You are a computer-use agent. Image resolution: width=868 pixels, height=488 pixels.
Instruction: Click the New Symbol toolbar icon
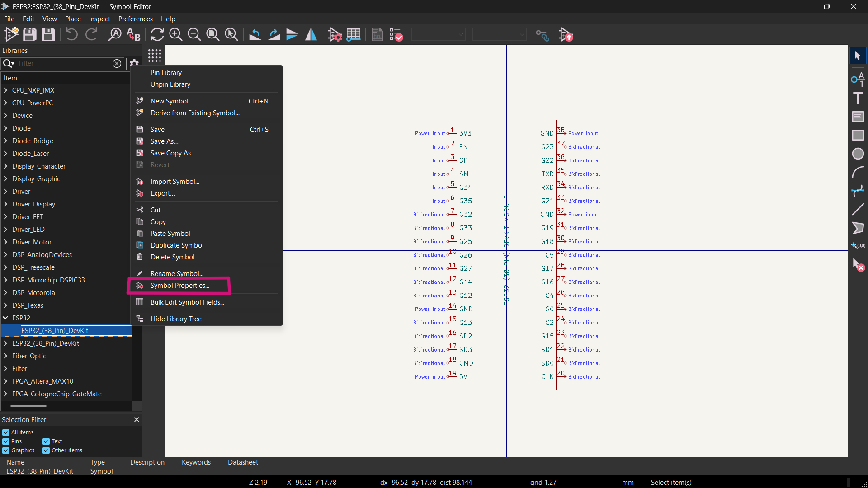(11, 34)
